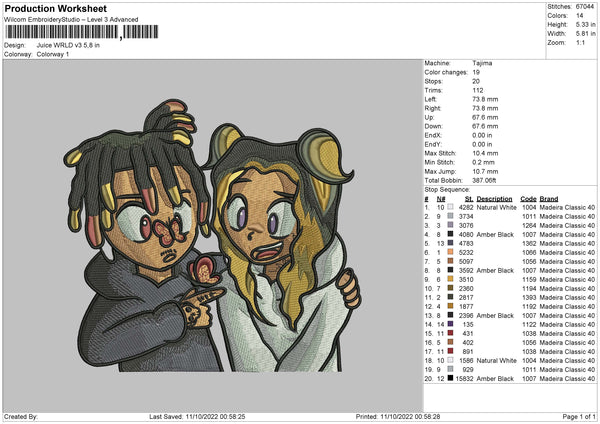Pick the orange swatch beside stitch count 5232
The width and height of the screenshot is (600, 424).
point(450,252)
